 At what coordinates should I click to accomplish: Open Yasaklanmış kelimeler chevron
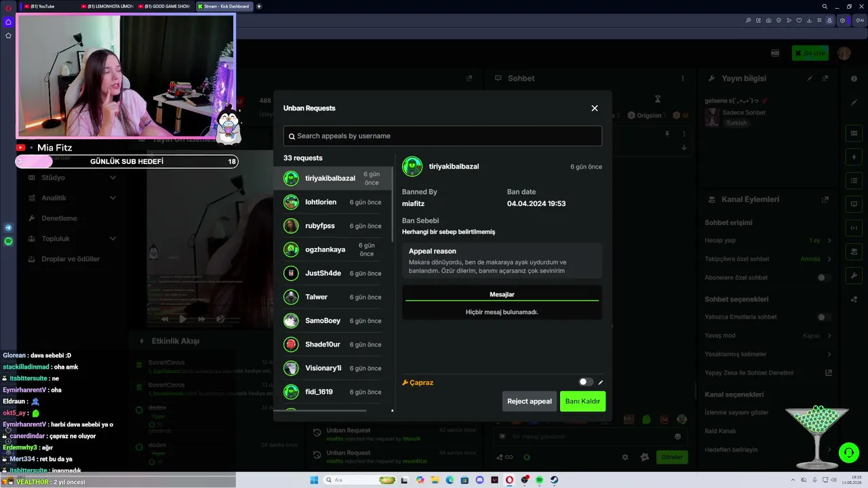(x=829, y=354)
